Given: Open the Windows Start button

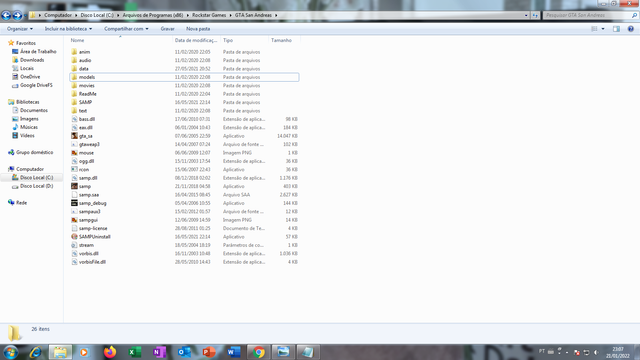Looking at the screenshot, I should pyautogui.click(x=11, y=352).
